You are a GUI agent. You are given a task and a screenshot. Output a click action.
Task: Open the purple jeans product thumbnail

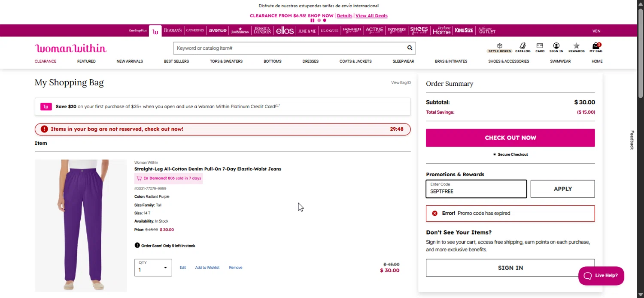pyautogui.click(x=81, y=225)
